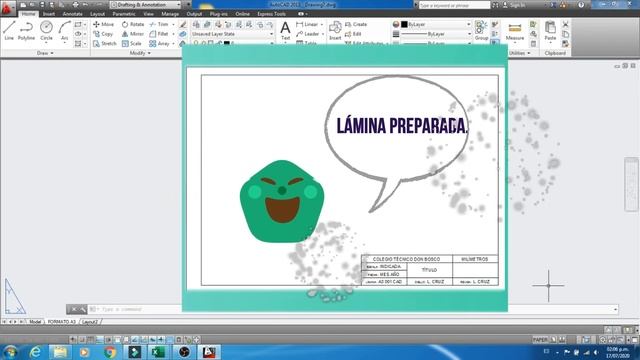Create a Leader annotation

(308, 34)
